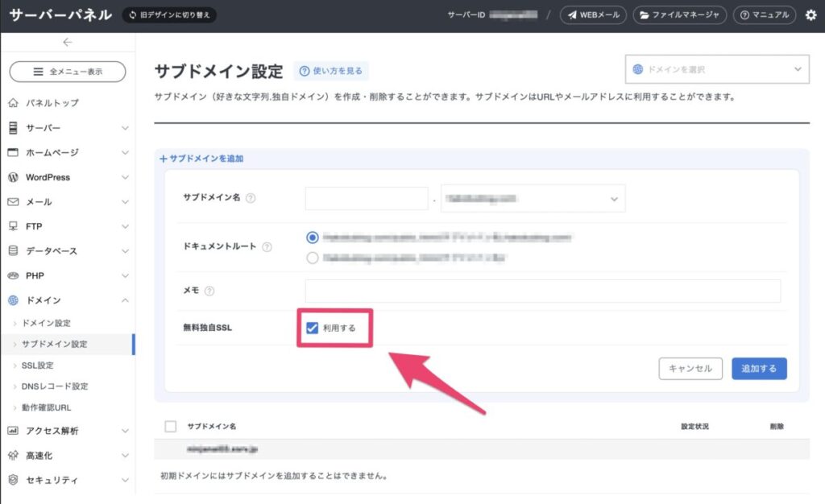The image size is (825, 504).
Task: Click the 追加する button
Action: (759, 368)
